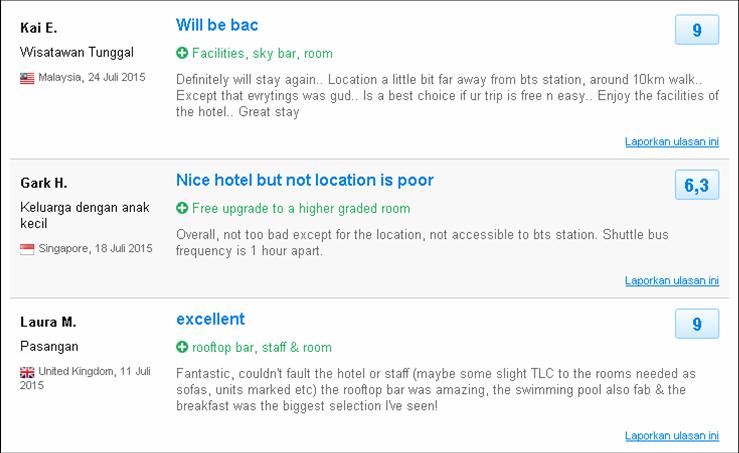Report Laura M.'s review via Laporkan ulasan ini

pos(672,436)
